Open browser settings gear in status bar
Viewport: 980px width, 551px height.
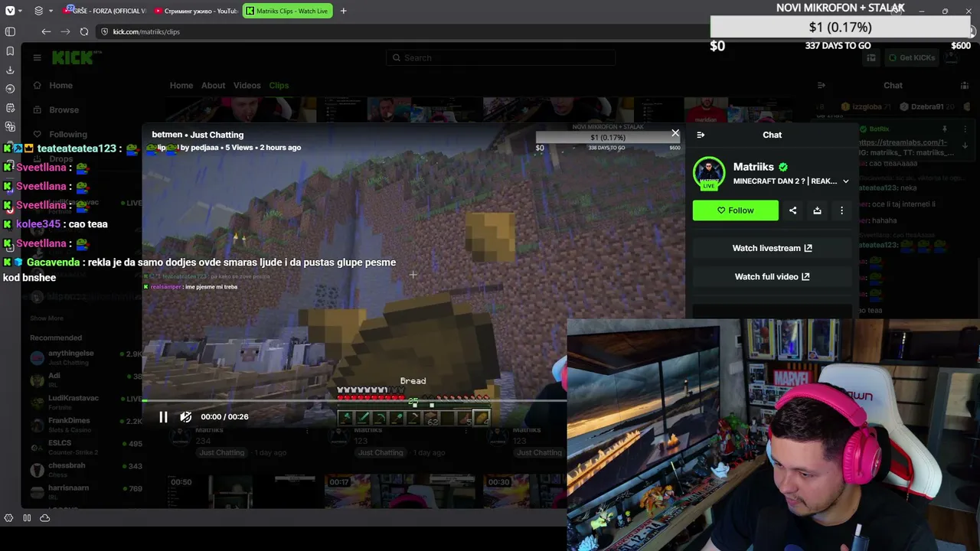[x=8, y=518]
